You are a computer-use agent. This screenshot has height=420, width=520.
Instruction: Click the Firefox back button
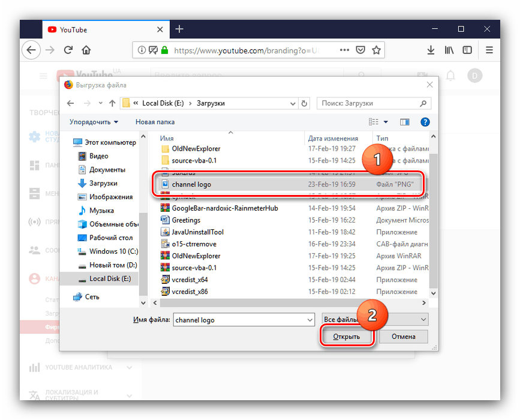pyautogui.click(x=31, y=50)
